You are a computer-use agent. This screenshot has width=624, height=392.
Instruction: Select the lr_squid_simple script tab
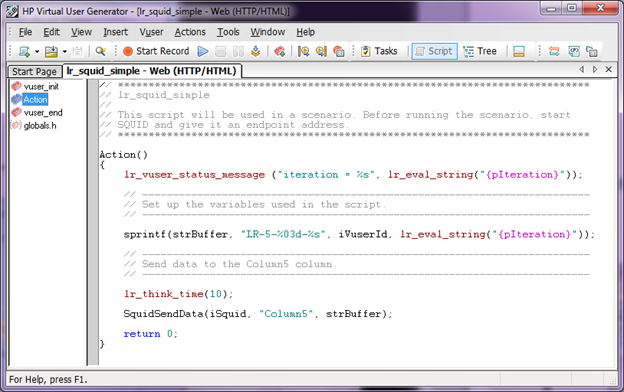(x=151, y=71)
